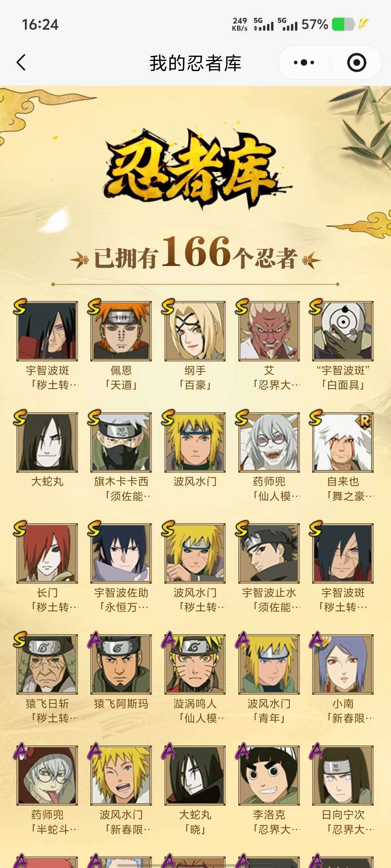
Task: Go back using the left arrow
Action: [21, 63]
